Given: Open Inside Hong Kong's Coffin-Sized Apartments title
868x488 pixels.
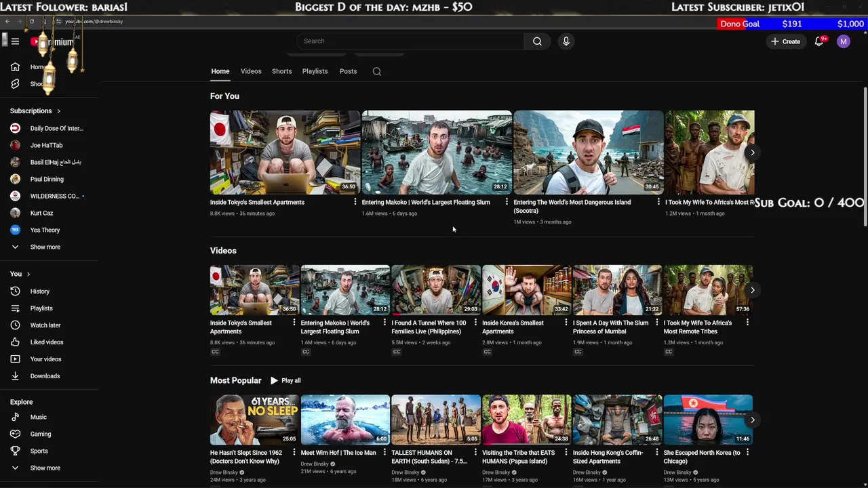Looking at the screenshot, I should (x=608, y=457).
